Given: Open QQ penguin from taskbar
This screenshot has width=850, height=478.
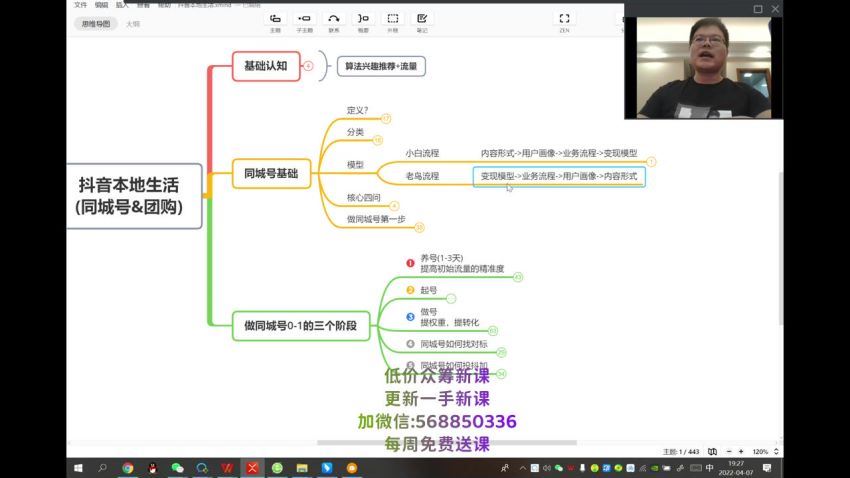Looking at the screenshot, I should pos(152,468).
